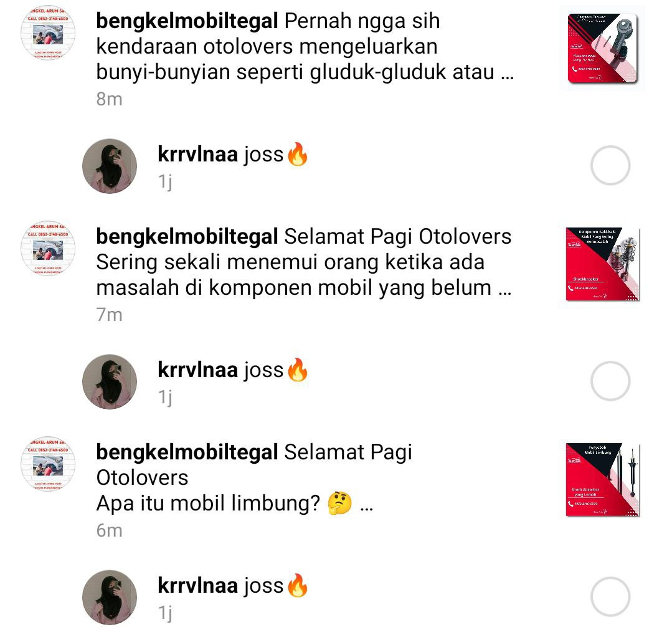672x637 pixels.
Task: Open bengkelmobiltegal username on "Pernah ngga sih" post
Action: pyautogui.click(x=187, y=21)
